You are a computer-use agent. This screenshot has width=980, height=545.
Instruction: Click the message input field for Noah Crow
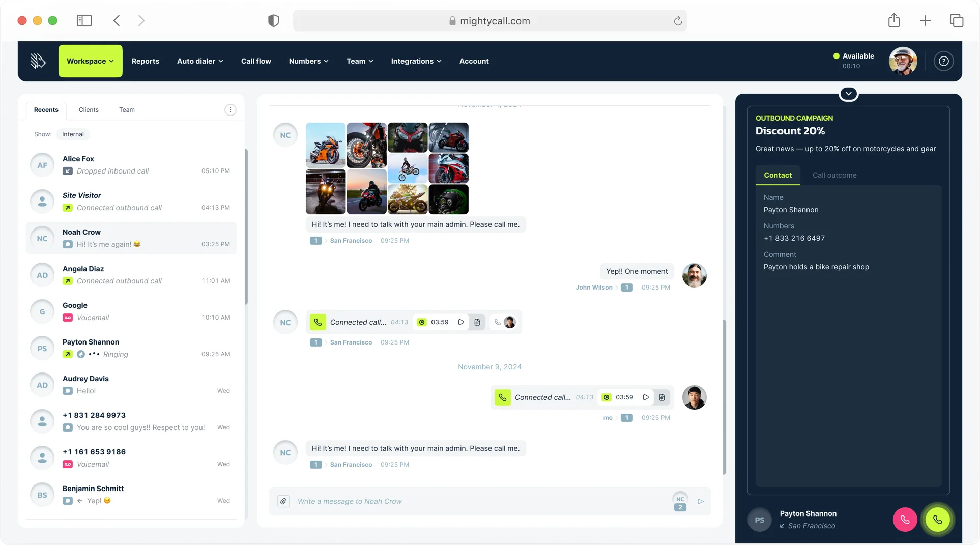(481, 501)
